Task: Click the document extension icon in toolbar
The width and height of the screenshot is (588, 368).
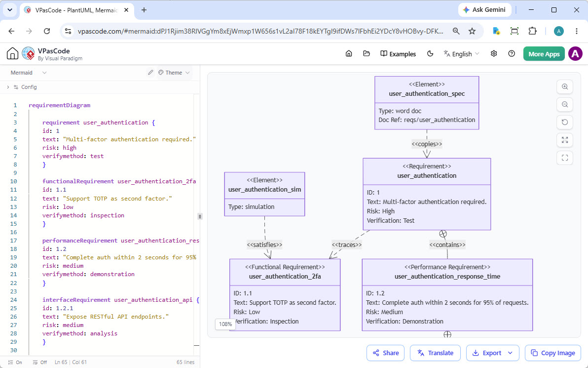Action: (496, 31)
